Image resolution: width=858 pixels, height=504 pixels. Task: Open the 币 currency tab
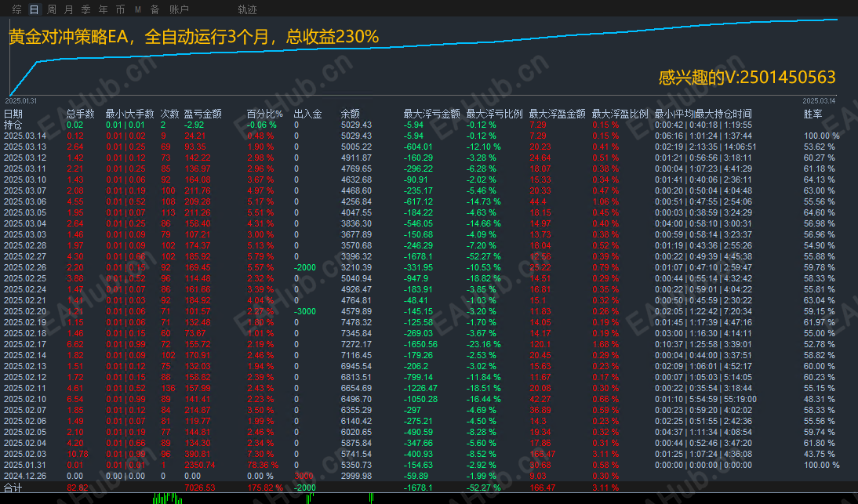(120, 9)
